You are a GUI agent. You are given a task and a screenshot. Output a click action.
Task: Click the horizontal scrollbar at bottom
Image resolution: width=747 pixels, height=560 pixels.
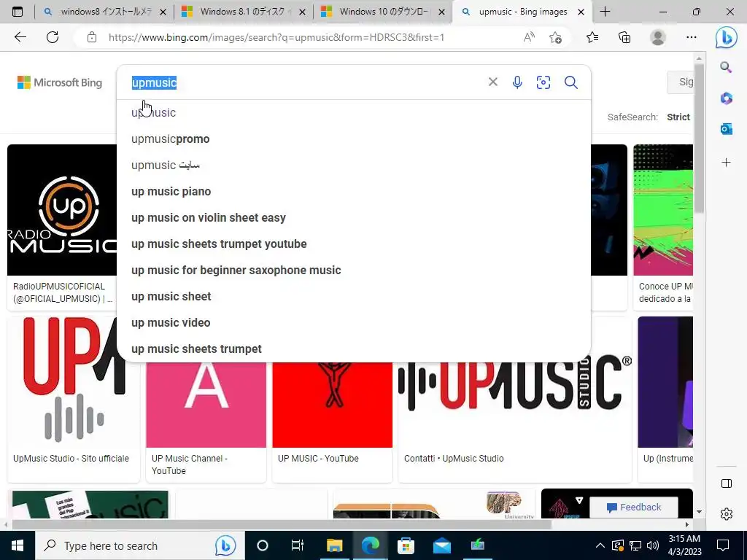[282, 524]
